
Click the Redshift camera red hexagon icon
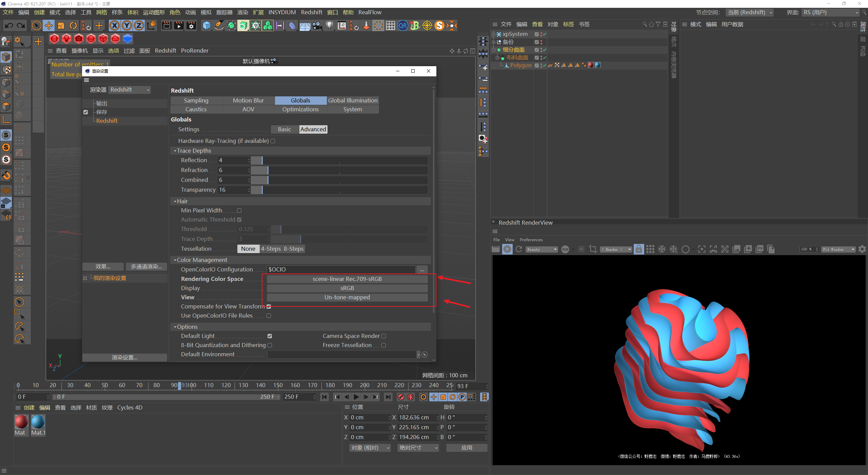[79, 39]
